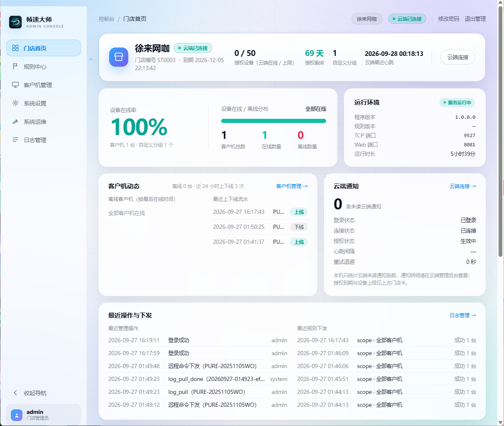Click the 规则中心 flag icon
Image resolution: width=504 pixels, height=426 pixels.
[x=15, y=66]
